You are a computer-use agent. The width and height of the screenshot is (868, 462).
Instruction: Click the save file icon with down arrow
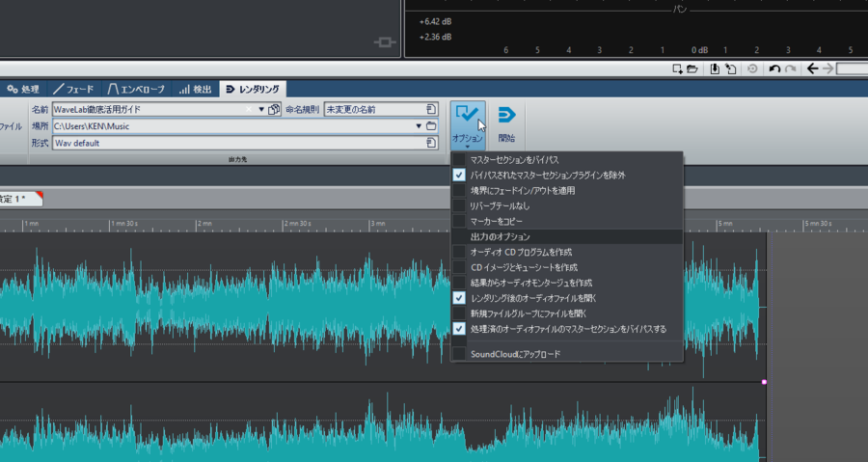coord(715,69)
